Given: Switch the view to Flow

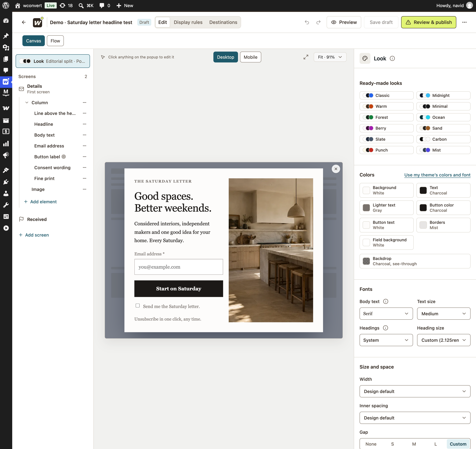Looking at the screenshot, I should (x=55, y=41).
